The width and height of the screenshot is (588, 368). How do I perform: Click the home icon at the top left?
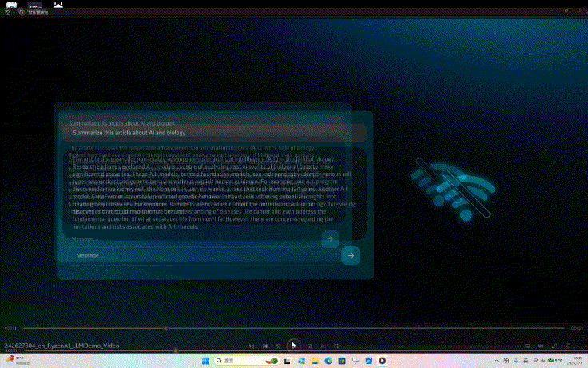(8, 13)
